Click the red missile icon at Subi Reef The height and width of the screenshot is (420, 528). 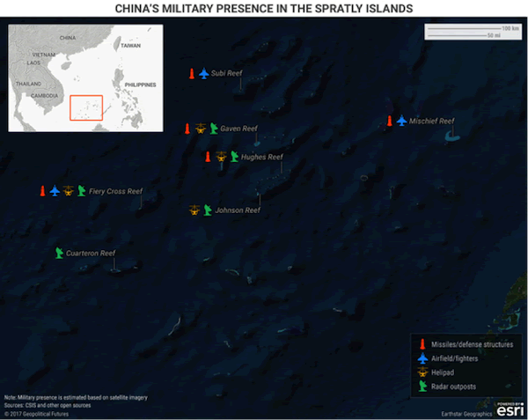(x=193, y=73)
